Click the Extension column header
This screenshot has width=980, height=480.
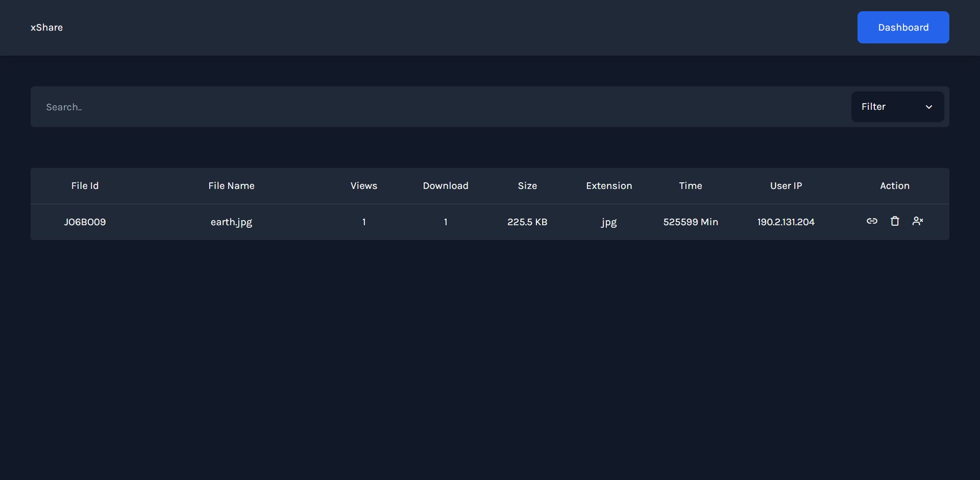pyautogui.click(x=609, y=186)
